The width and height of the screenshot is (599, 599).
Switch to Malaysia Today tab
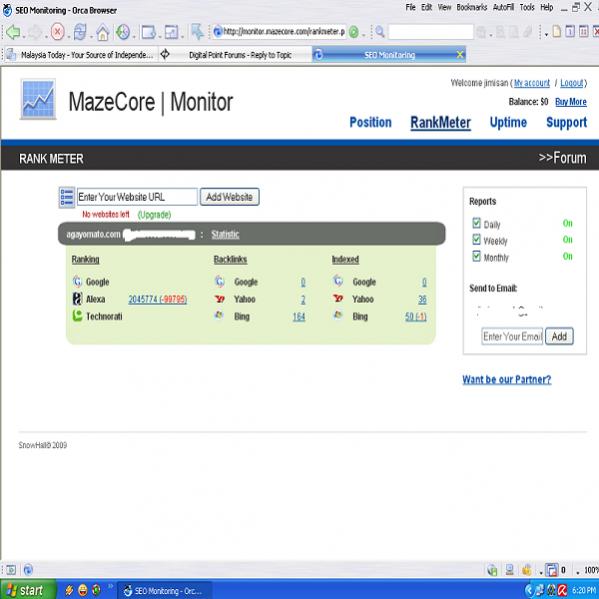pyautogui.click(x=81, y=55)
